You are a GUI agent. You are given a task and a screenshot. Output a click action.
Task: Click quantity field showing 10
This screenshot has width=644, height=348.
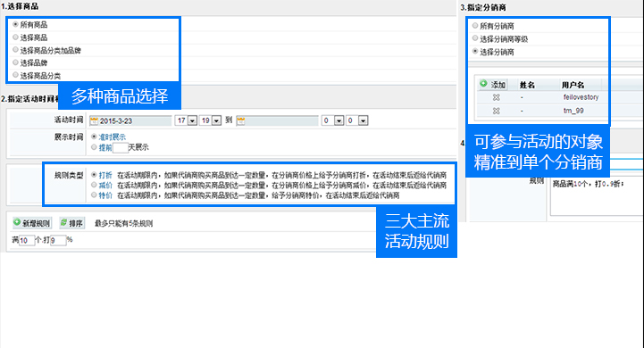point(27,240)
